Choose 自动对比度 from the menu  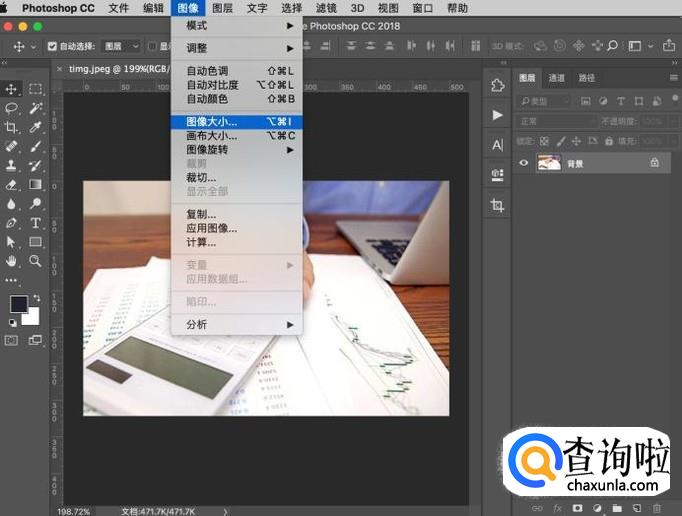click(x=237, y=85)
